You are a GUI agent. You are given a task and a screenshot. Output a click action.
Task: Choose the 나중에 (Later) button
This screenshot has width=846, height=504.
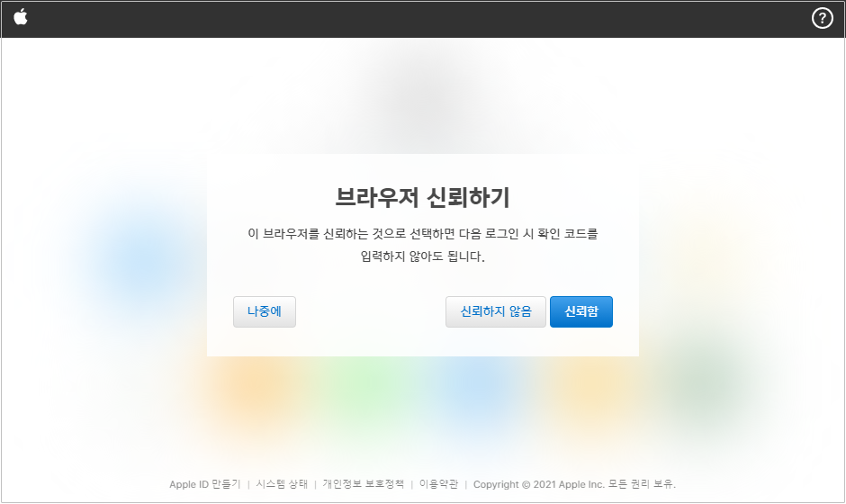tap(265, 311)
